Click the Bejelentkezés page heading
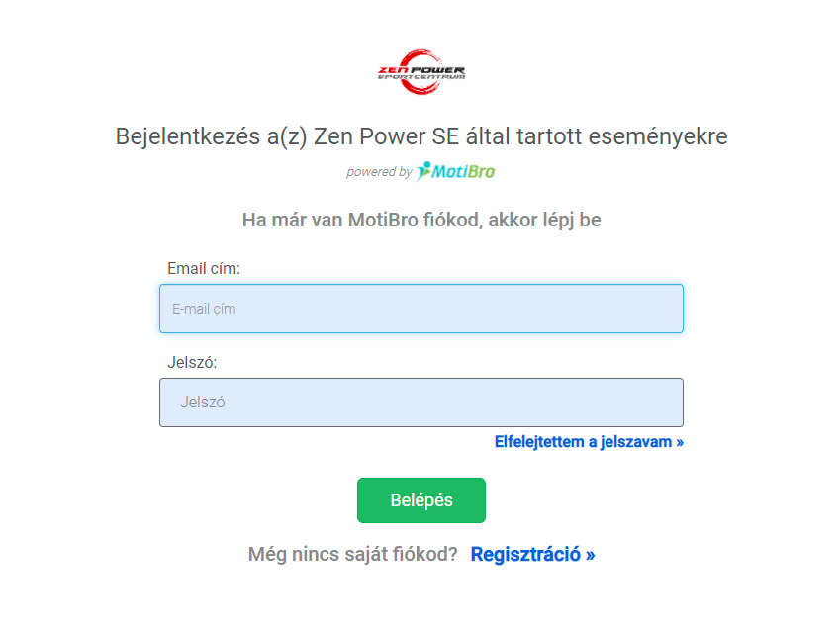This screenshot has height=630, width=840. coord(420,136)
